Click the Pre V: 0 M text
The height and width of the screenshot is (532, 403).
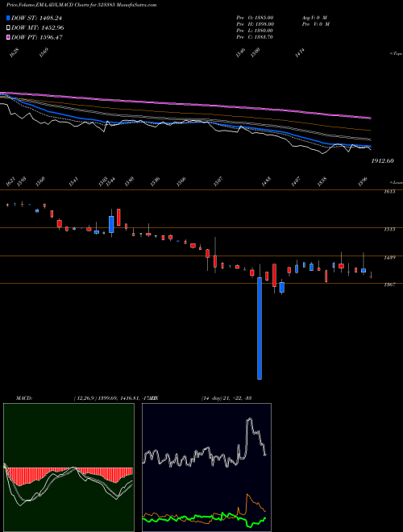[317, 23]
